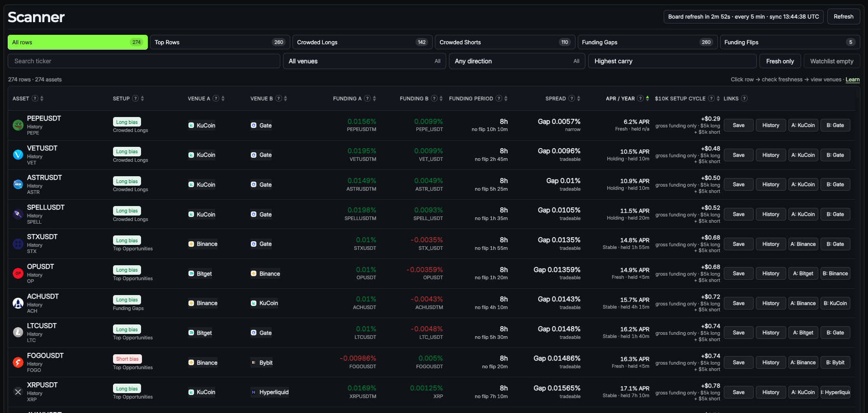Click the SPELL coin icon
The width and height of the screenshot is (868, 413).
pos(18,214)
